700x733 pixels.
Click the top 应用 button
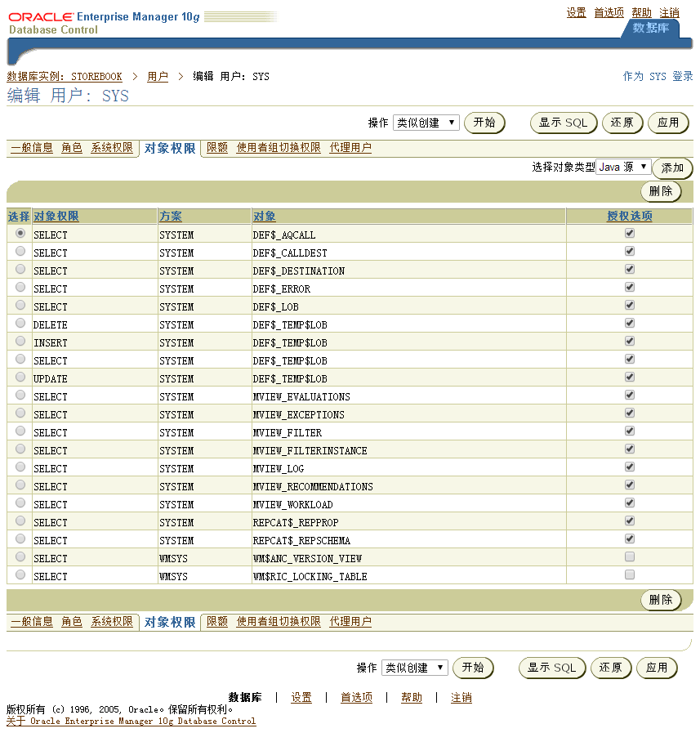(x=669, y=123)
